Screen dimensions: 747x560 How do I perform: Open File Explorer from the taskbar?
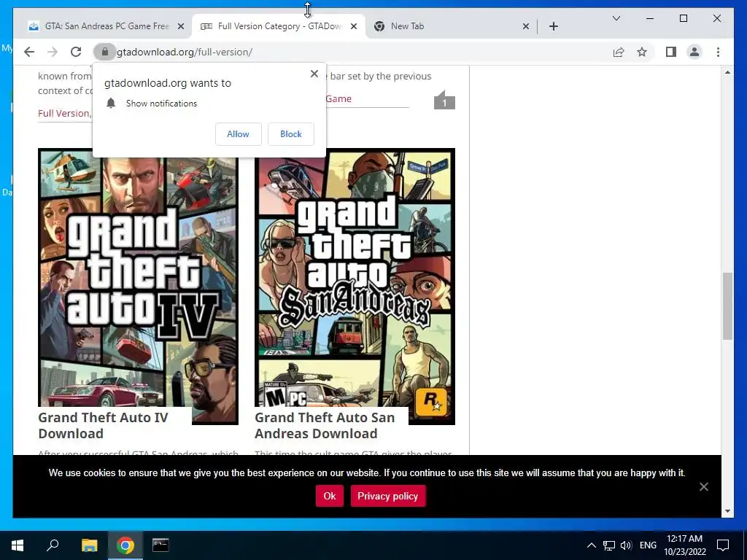(89, 545)
